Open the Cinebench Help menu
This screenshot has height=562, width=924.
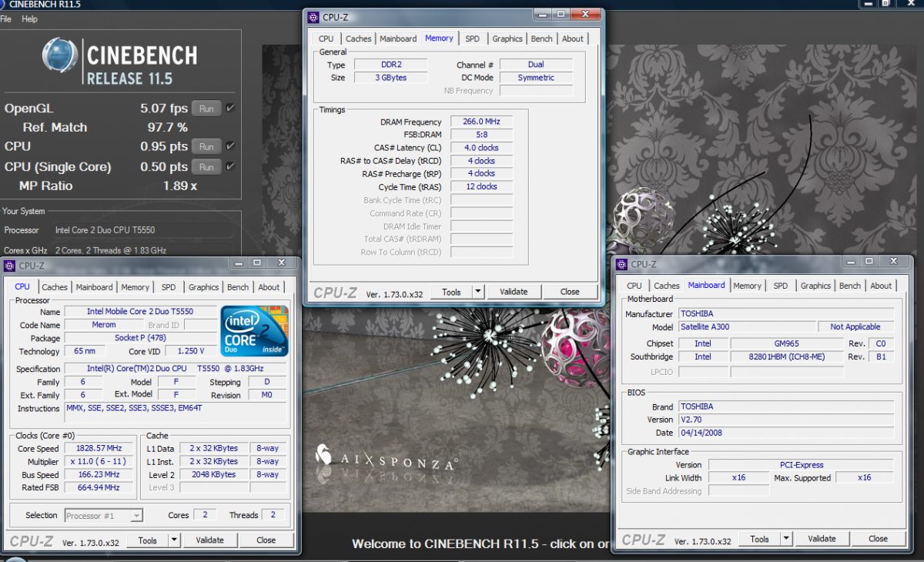click(29, 19)
